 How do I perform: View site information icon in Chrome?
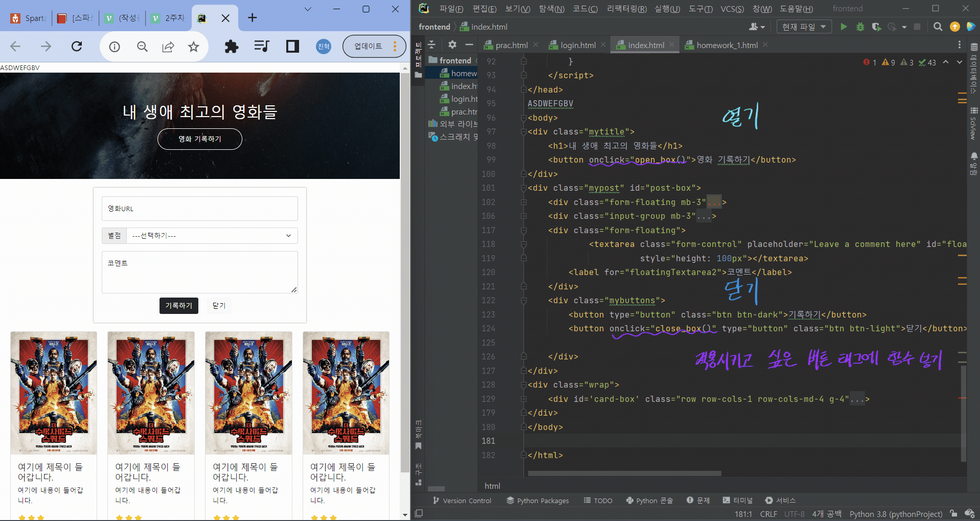tap(115, 47)
